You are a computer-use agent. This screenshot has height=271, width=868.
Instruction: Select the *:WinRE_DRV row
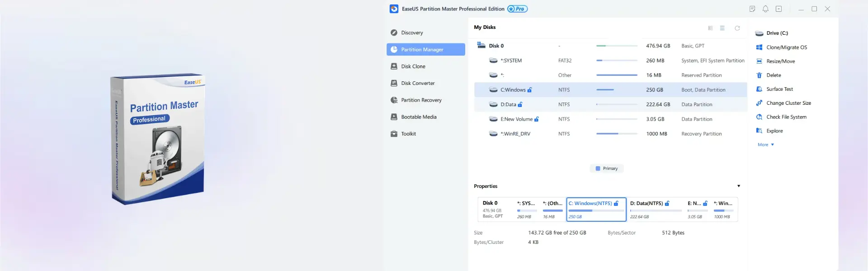pyautogui.click(x=610, y=134)
